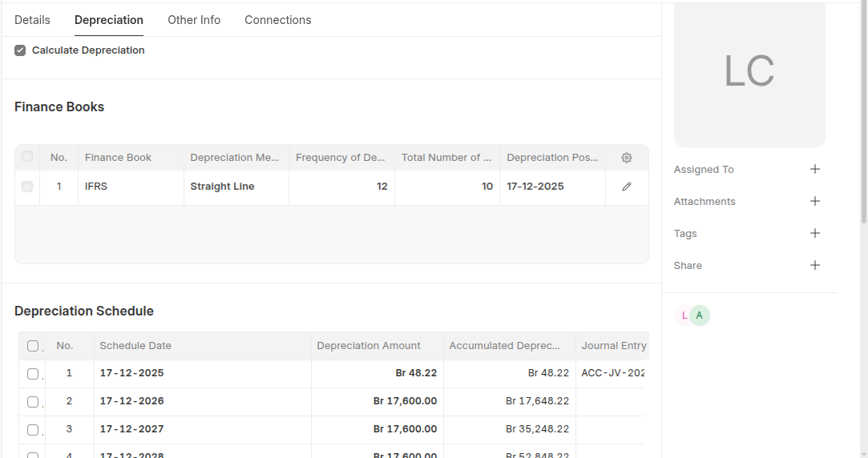Click the page vertical scrollbar

[863, 120]
